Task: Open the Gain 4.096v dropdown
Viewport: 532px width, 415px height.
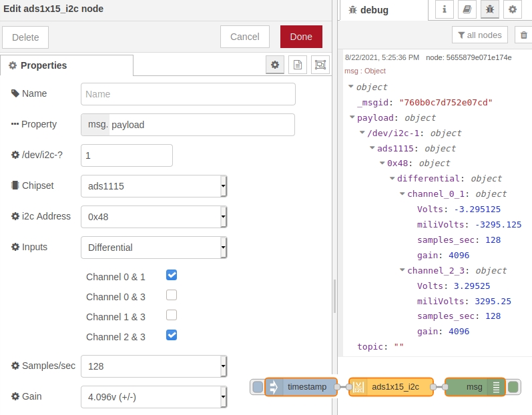Action: (154, 397)
